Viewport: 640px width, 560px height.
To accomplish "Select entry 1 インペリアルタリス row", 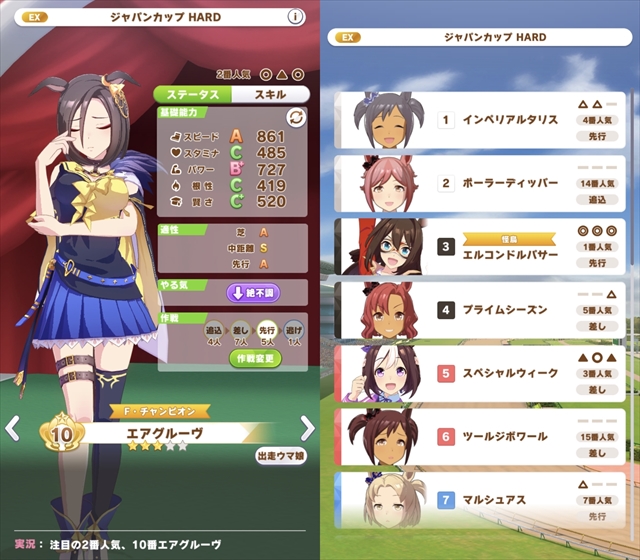I will 480,120.
